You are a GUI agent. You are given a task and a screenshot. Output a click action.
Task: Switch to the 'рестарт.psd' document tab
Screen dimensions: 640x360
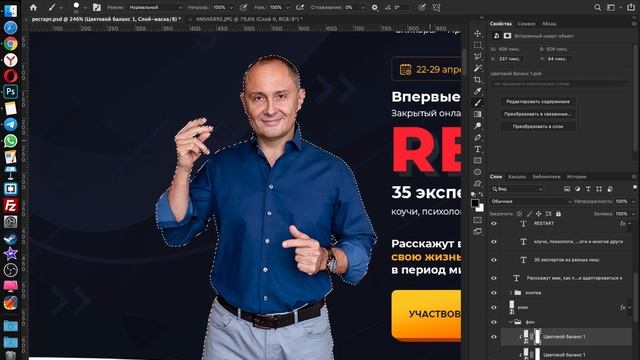pyautogui.click(x=106, y=19)
